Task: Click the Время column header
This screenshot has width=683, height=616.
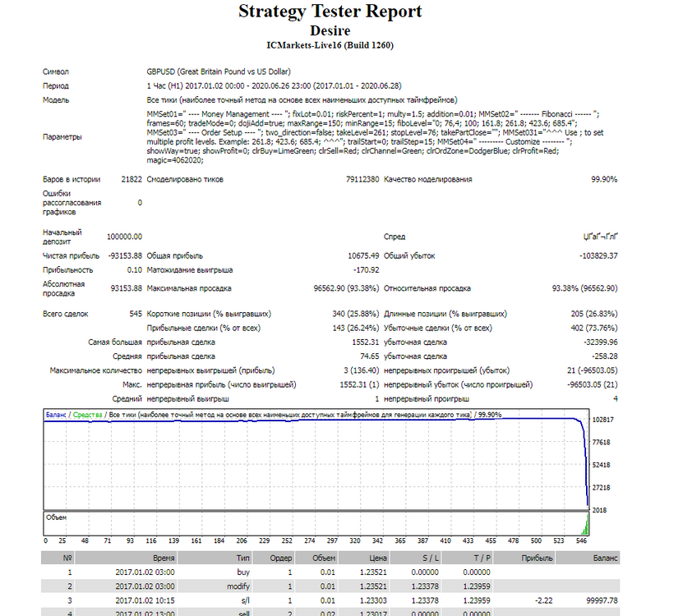Action: (127, 558)
